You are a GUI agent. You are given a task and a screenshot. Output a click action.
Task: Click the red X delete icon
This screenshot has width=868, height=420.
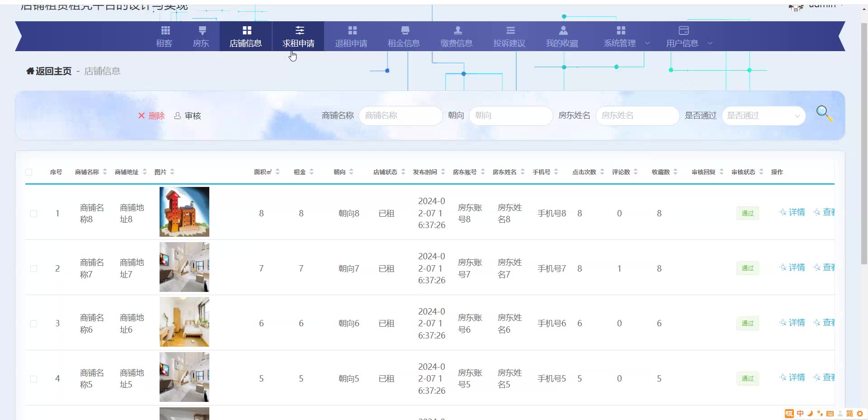142,116
